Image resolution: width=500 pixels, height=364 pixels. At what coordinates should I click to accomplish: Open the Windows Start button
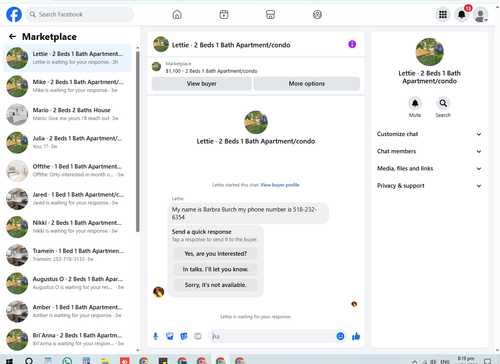(9, 361)
